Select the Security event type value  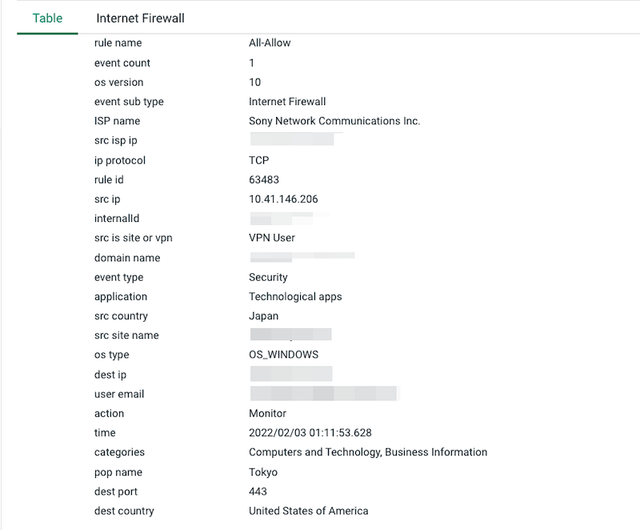click(268, 277)
